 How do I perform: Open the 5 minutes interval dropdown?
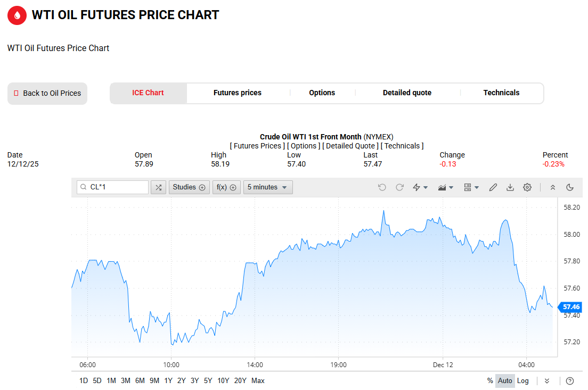click(268, 187)
